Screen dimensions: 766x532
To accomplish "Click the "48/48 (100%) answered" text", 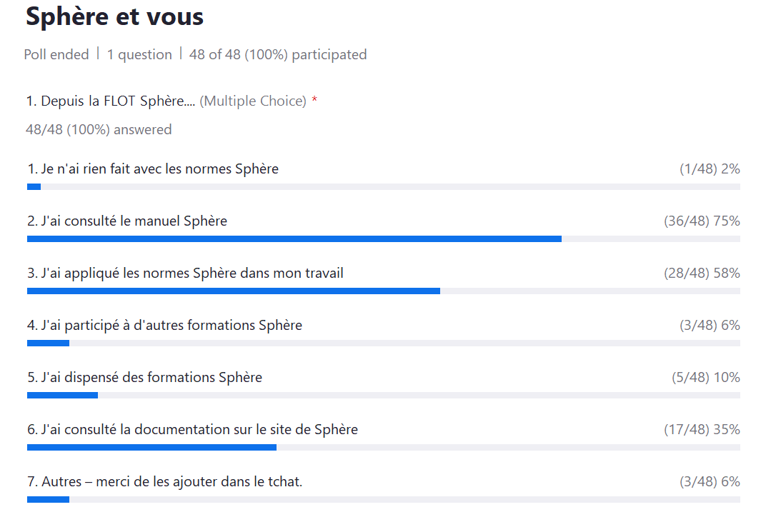I will pos(99,129).
